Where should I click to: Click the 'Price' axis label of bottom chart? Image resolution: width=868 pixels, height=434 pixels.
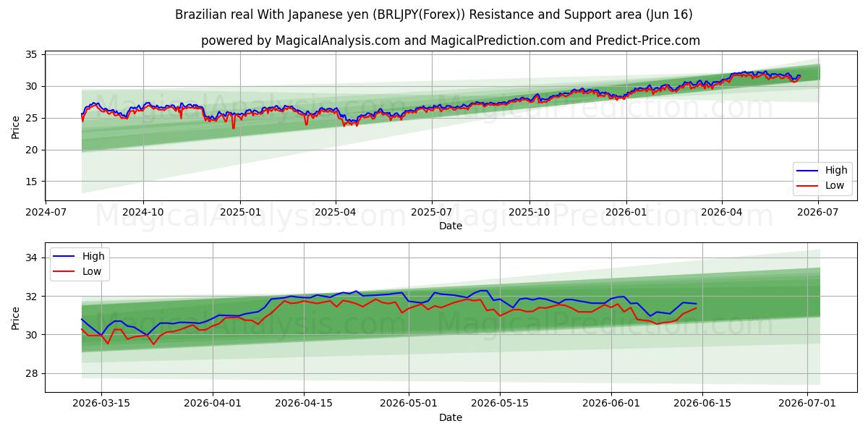[16, 318]
